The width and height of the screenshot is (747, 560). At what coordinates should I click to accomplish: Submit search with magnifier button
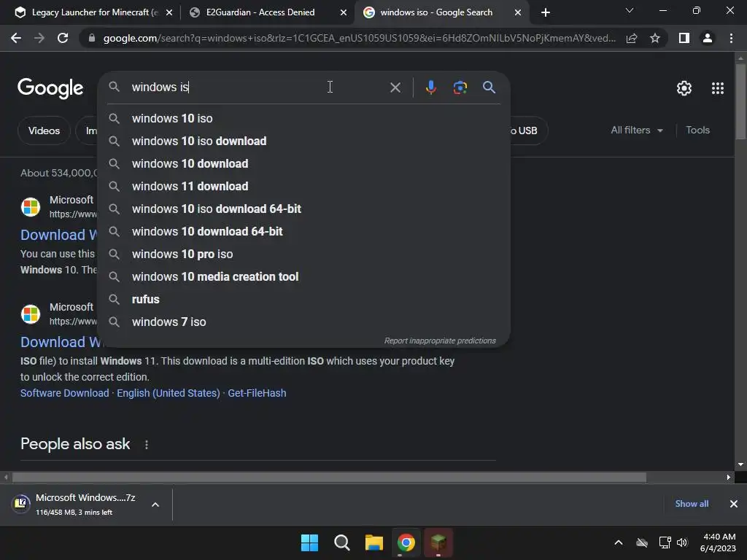[489, 87]
